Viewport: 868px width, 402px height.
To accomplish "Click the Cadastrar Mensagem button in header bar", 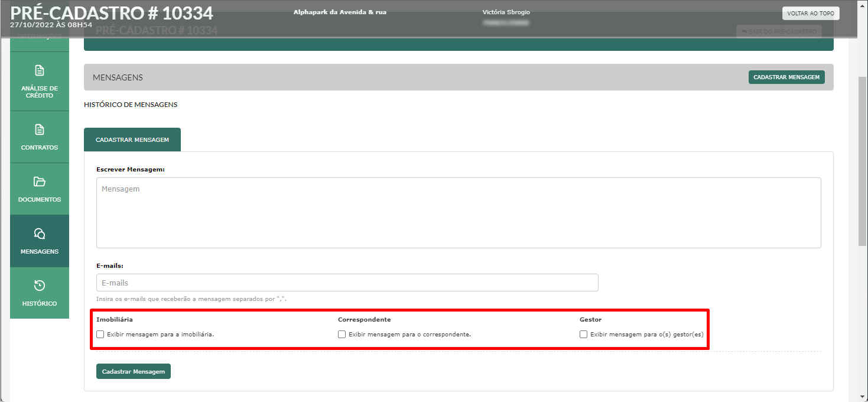I will pos(786,77).
